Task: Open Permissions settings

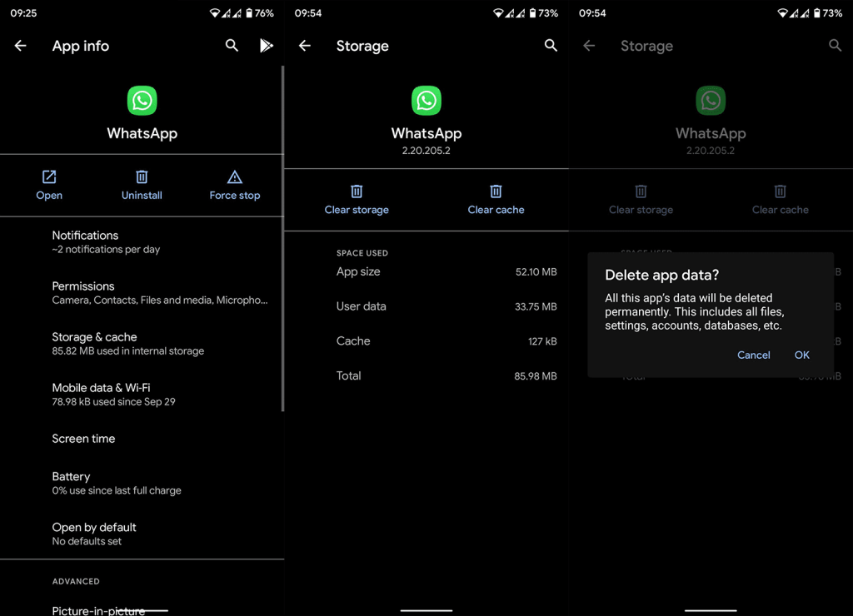Action: (x=142, y=292)
